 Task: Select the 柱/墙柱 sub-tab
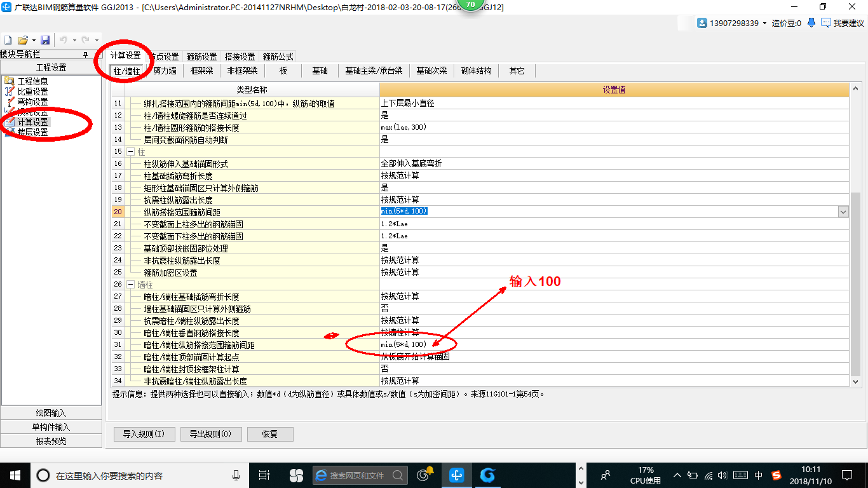pyautogui.click(x=126, y=71)
